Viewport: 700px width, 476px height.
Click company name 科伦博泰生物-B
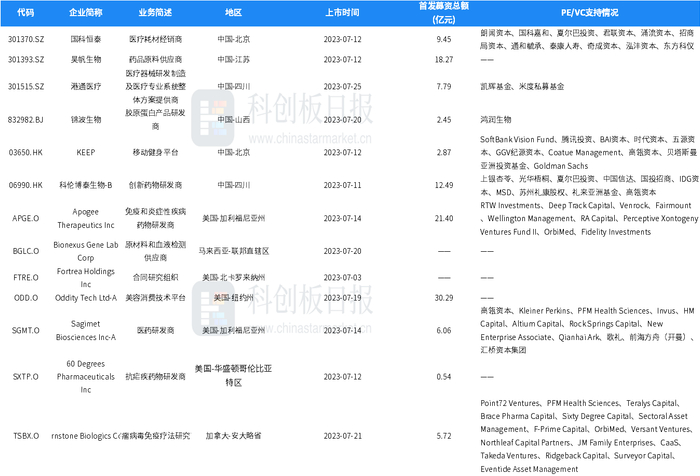tap(86, 185)
